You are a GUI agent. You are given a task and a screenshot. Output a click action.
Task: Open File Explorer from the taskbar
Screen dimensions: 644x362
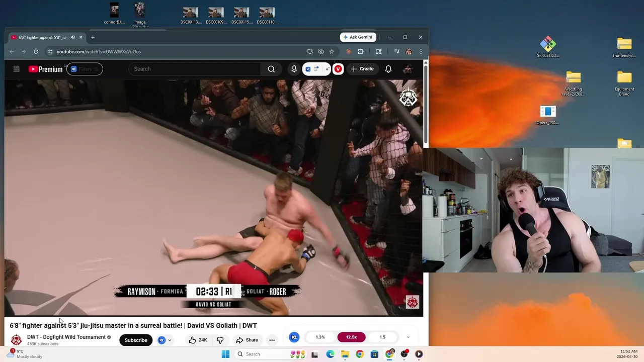point(345,354)
